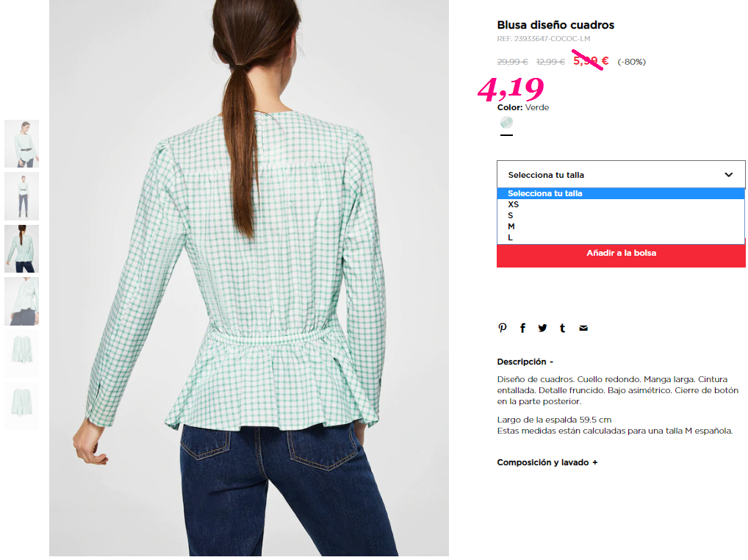View the first front-view model thumbnail
The width and height of the screenshot is (748, 560).
22,143
